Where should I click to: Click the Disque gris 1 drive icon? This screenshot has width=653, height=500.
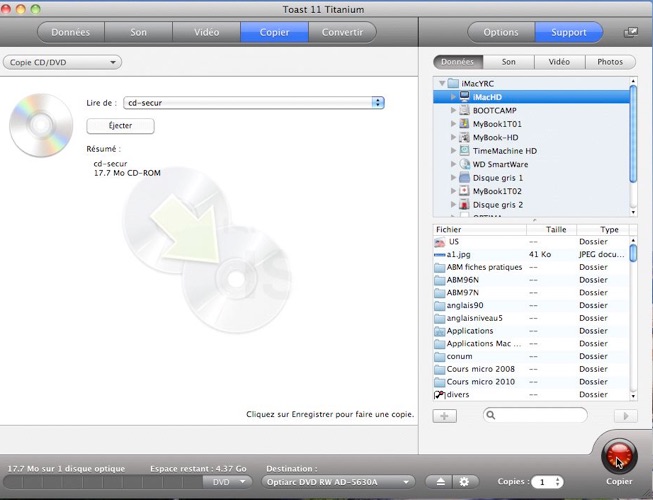click(464, 178)
